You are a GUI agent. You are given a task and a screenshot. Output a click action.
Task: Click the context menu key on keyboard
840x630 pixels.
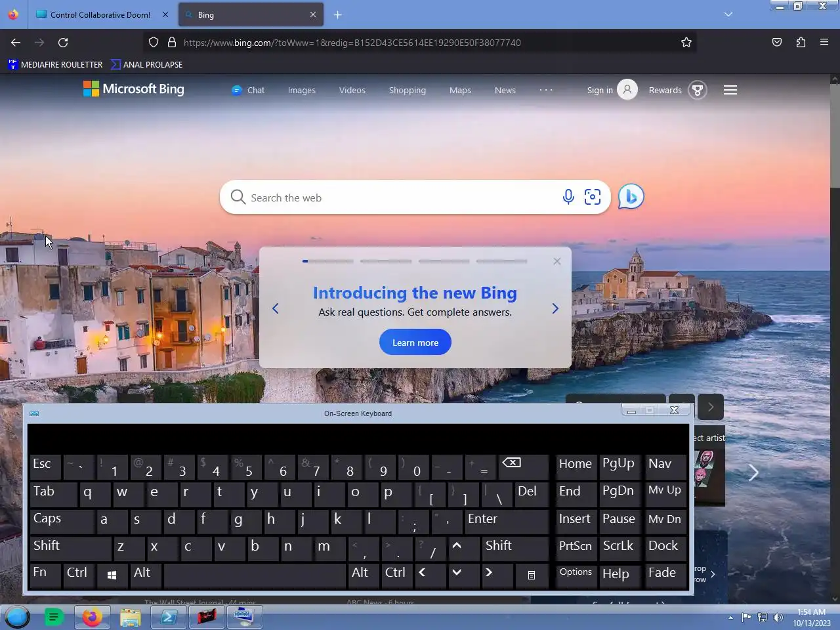(x=532, y=576)
